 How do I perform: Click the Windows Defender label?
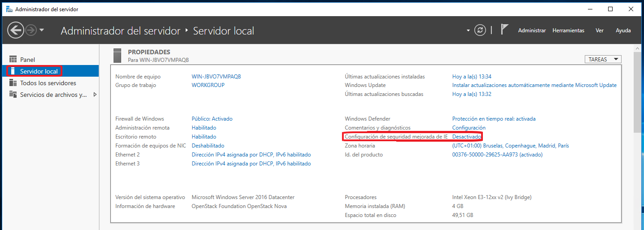(x=368, y=119)
